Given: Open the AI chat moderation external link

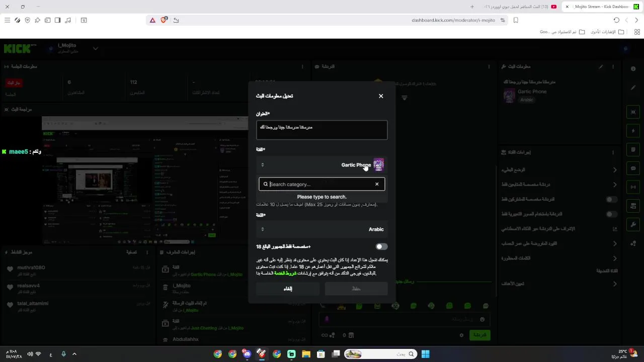Looking at the screenshot, I should [615, 229].
